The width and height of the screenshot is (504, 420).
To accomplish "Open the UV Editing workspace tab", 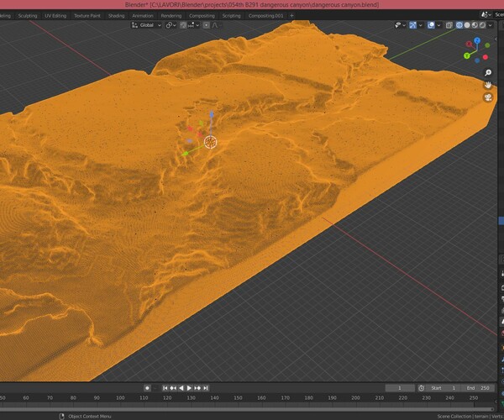I will pyautogui.click(x=55, y=15).
